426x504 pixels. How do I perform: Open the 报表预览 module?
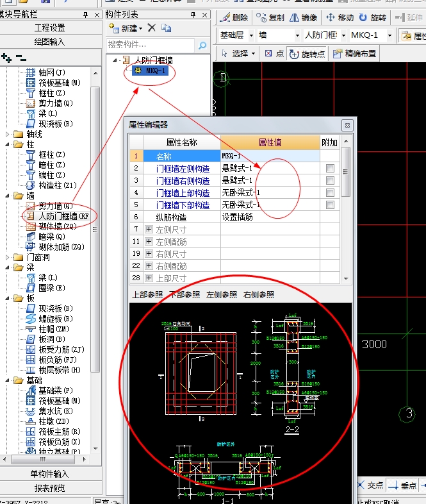point(50,488)
